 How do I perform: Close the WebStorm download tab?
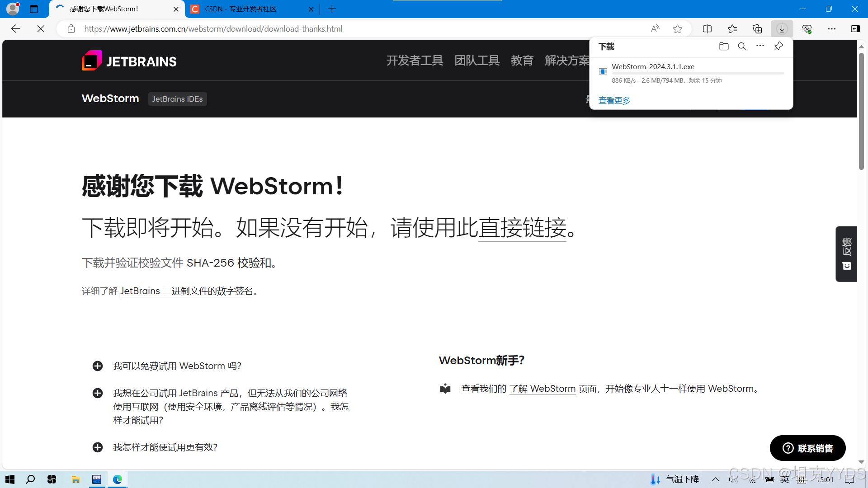[x=176, y=9]
